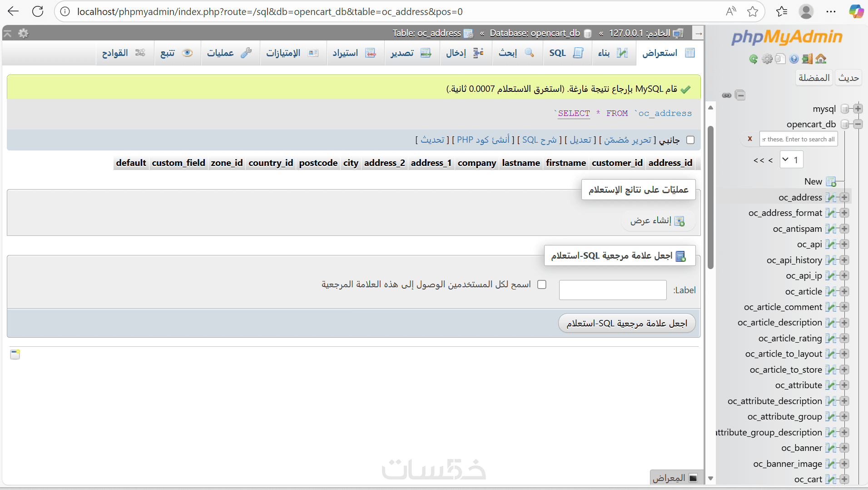868x490 pixels.
Task: Click the opencart_db database icon
Action: click(x=845, y=125)
